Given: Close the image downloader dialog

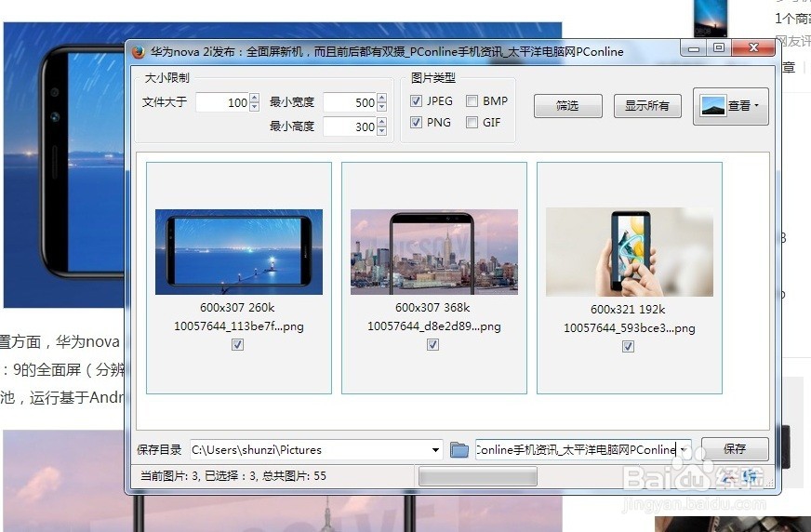Looking at the screenshot, I should pyautogui.click(x=753, y=48).
